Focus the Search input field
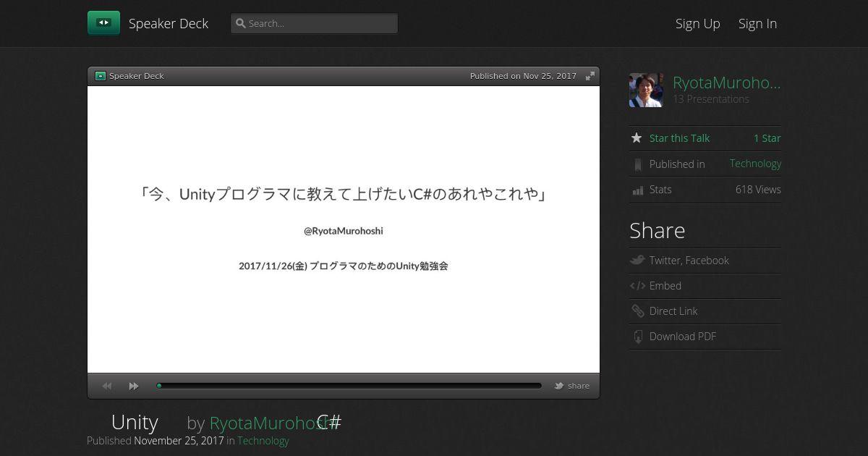The image size is (868, 456). 314,23
